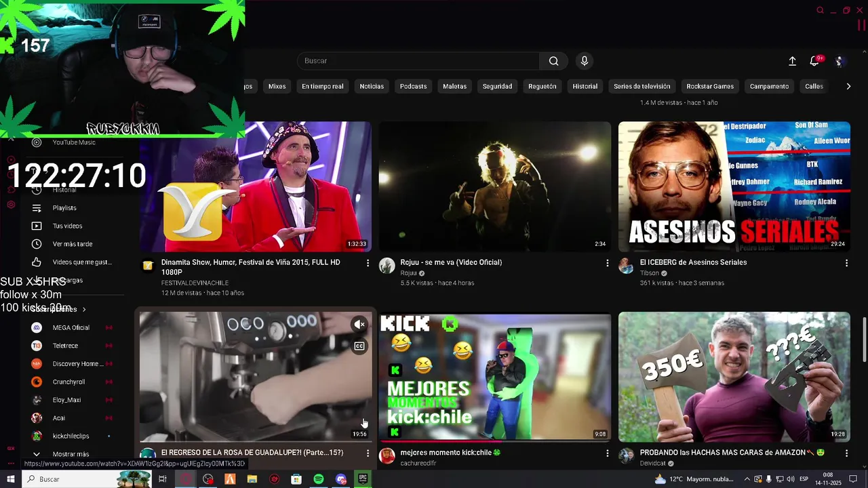Focus the YouTube Buscar search field

[x=418, y=61]
